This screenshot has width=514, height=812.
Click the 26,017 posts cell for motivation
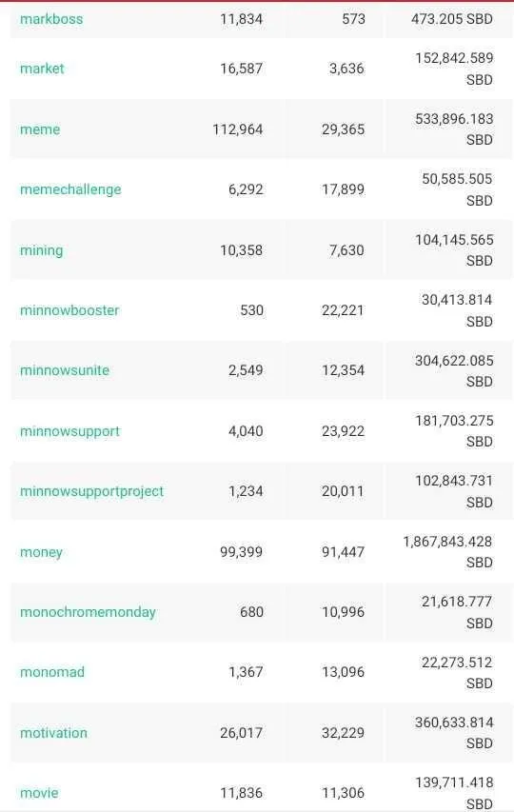tap(241, 733)
